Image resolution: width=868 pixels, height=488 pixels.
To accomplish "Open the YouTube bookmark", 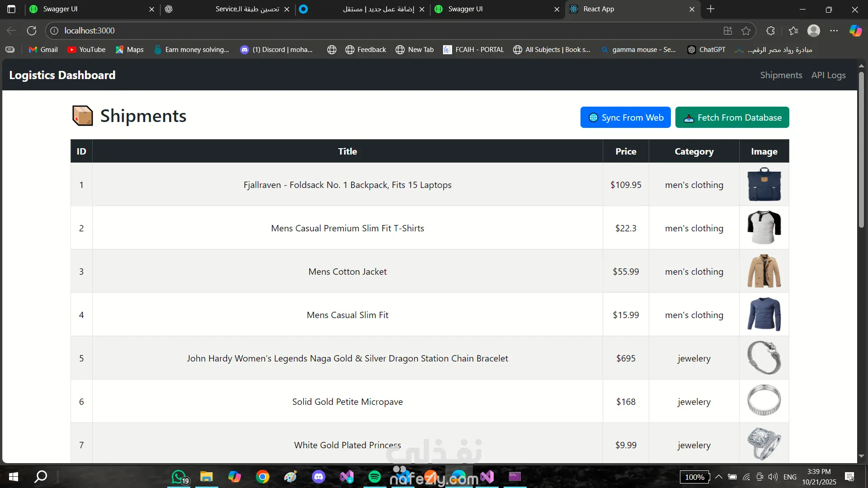I will [86, 50].
